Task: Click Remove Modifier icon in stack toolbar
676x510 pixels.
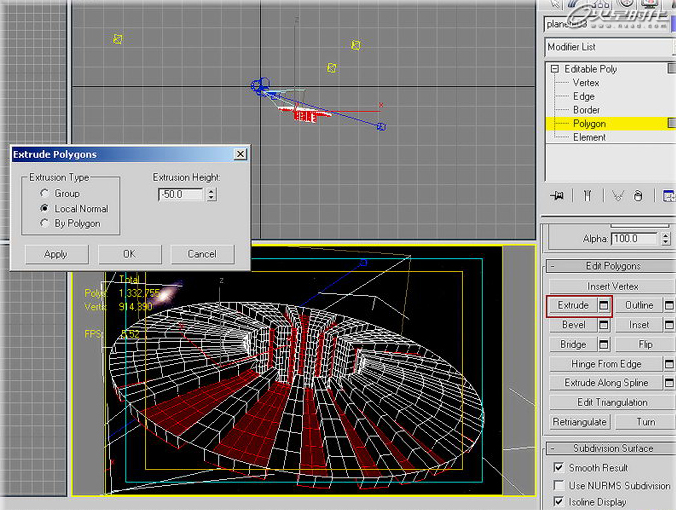Action: [640, 195]
